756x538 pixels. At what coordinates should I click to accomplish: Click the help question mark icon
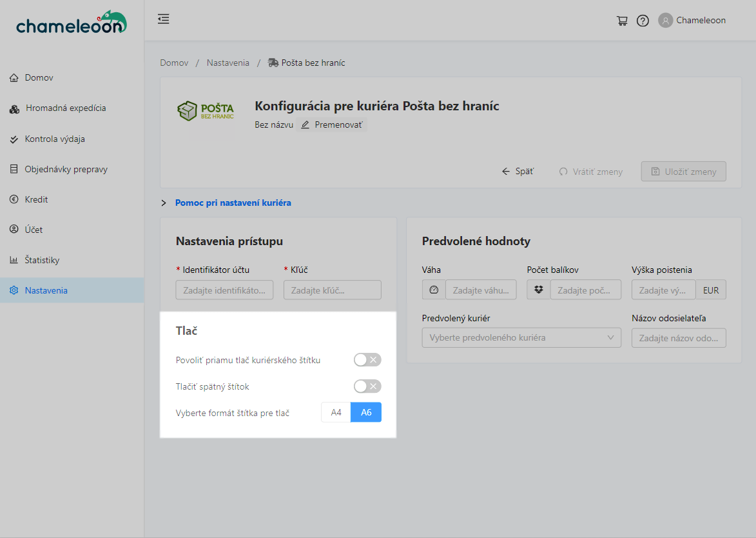click(643, 21)
